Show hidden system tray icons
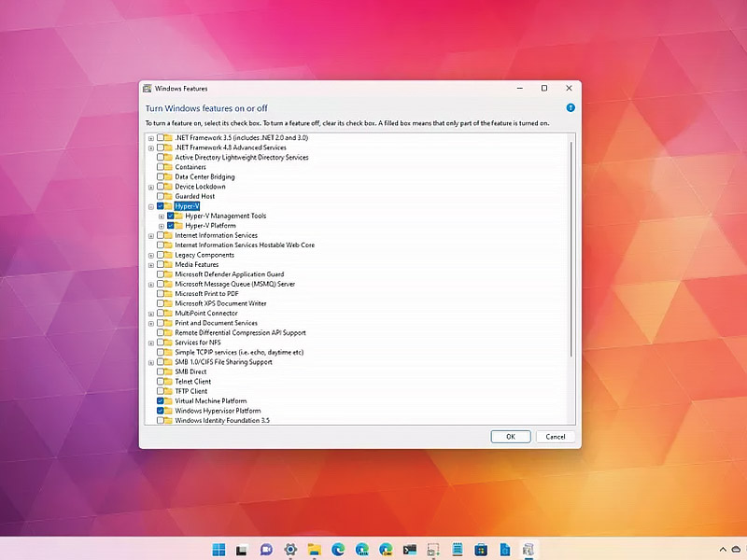 (x=723, y=550)
